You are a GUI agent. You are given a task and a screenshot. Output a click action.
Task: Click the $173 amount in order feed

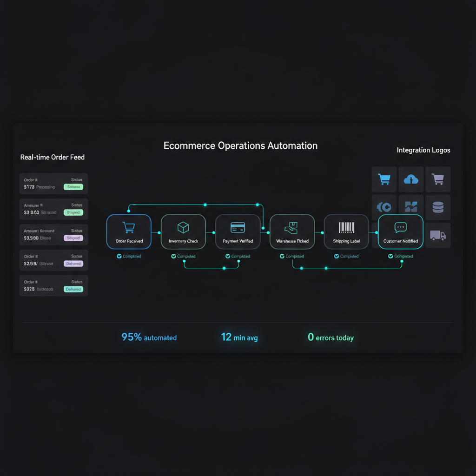(29, 187)
